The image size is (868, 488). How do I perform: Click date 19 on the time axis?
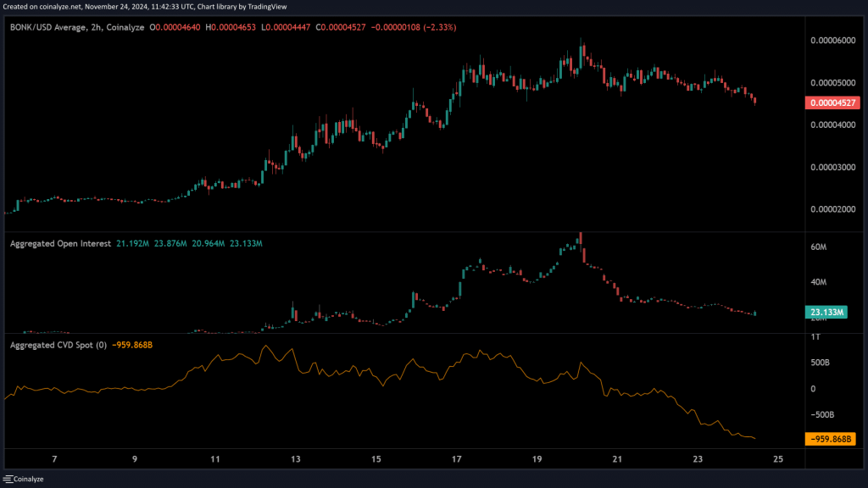(x=537, y=459)
